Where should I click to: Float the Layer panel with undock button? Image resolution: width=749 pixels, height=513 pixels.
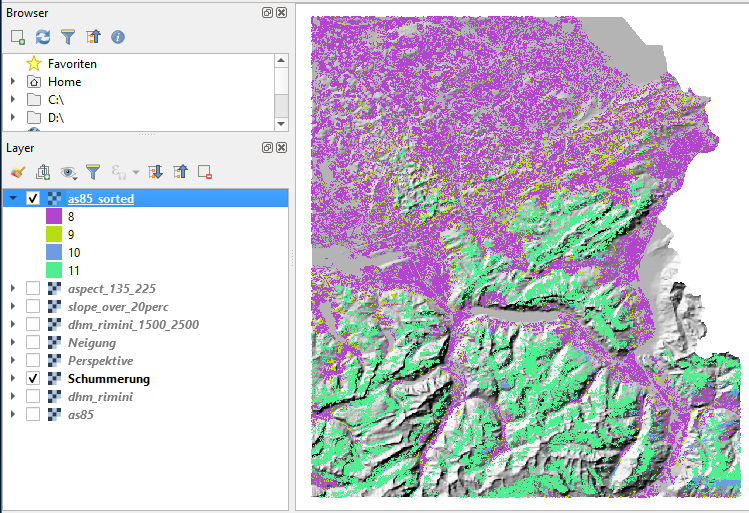tap(267, 147)
